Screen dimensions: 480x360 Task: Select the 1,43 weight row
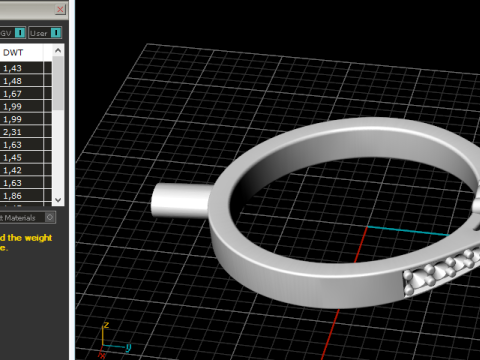(26, 68)
